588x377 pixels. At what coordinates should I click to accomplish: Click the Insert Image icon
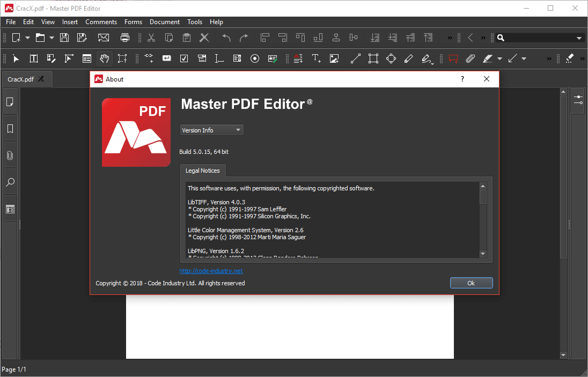pyautogui.click(x=334, y=58)
